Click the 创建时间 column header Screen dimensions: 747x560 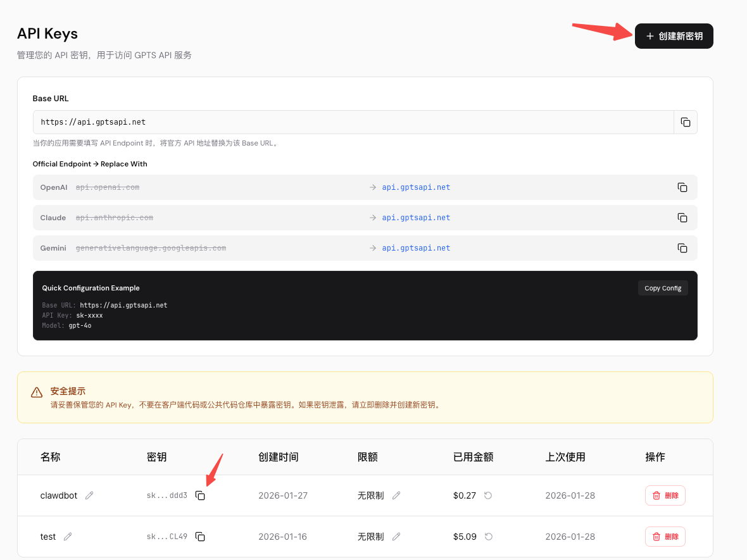278,457
